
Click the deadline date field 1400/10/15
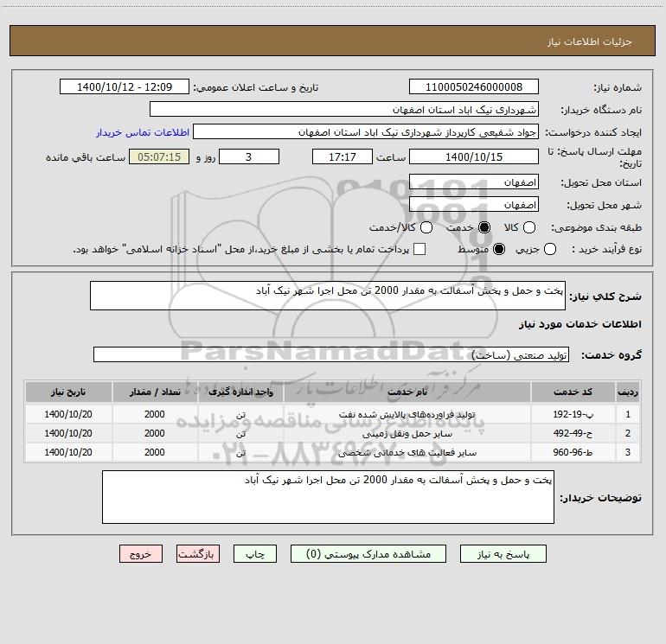474,156
